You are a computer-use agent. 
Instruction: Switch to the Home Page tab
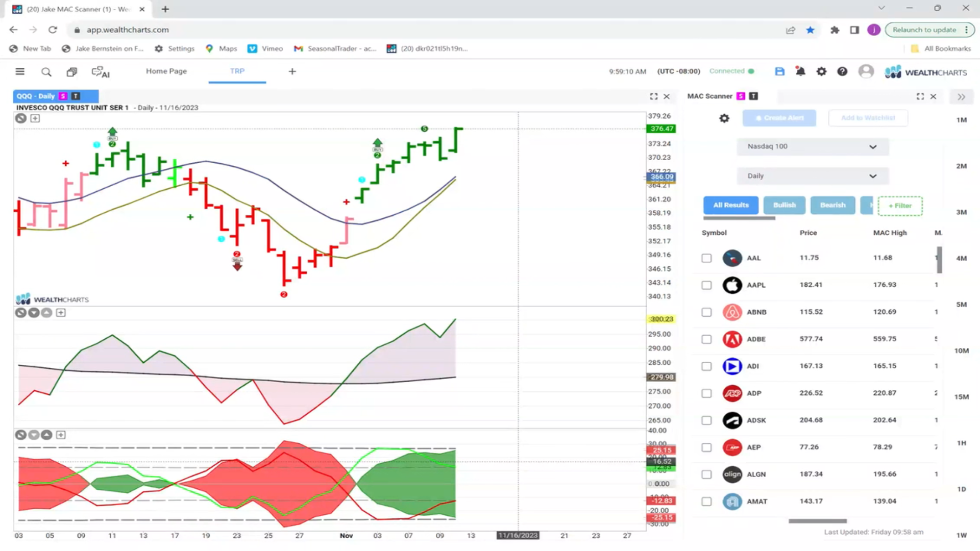(x=166, y=71)
